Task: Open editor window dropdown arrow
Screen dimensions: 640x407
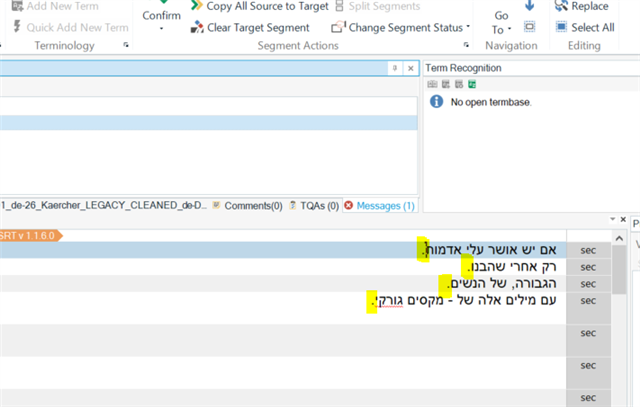Action: pyautogui.click(x=612, y=219)
